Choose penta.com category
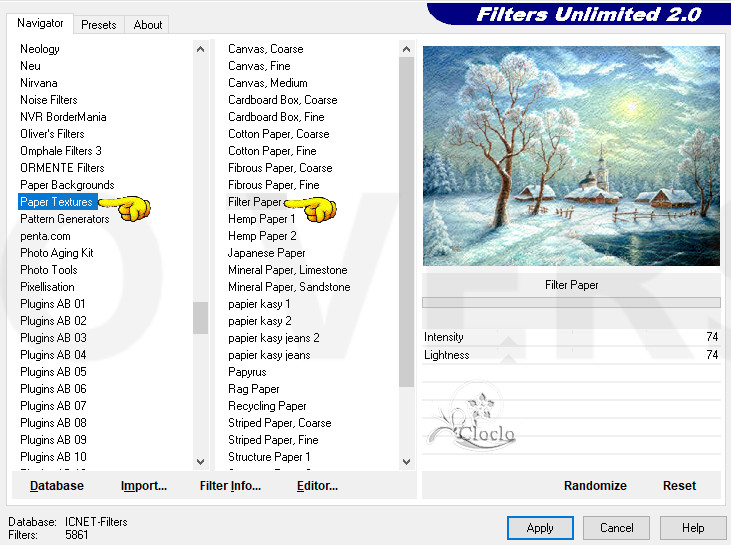731x545 pixels. tap(45, 236)
